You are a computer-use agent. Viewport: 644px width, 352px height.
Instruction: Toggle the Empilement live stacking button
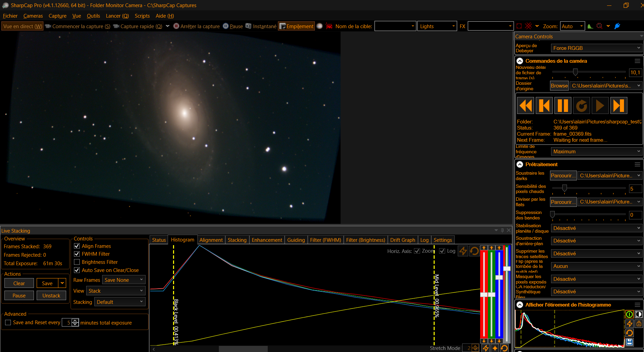pos(297,26)
